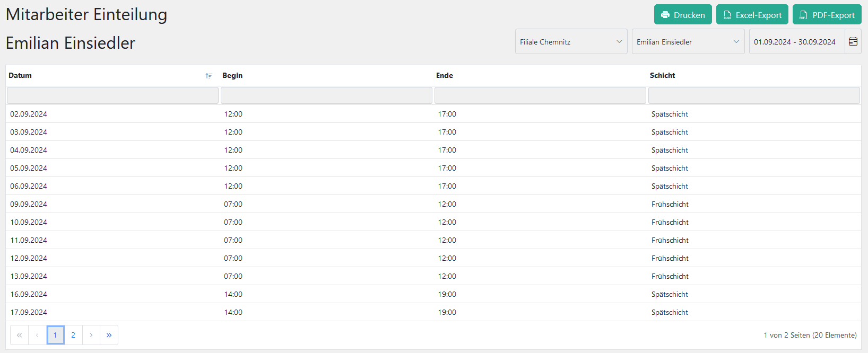Go to first page double-chevron

point(19,335)
